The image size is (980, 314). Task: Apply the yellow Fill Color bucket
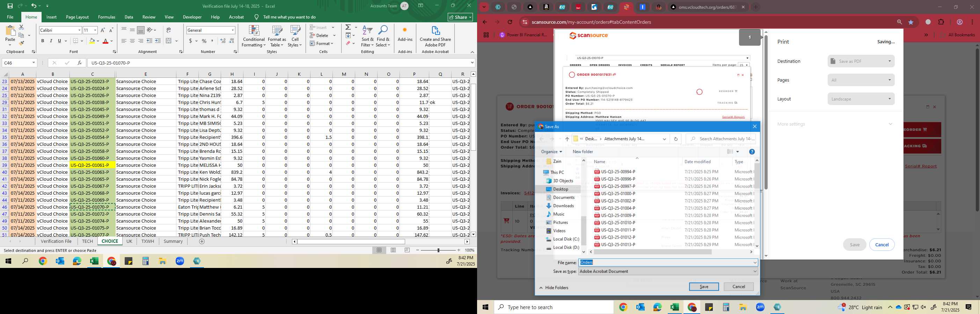[92, 41]
